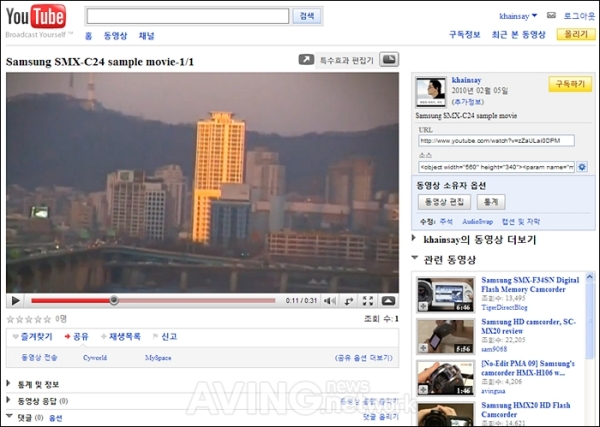Click the 통계 button in owner options
The image size is (600, 427).
(491, 202)
